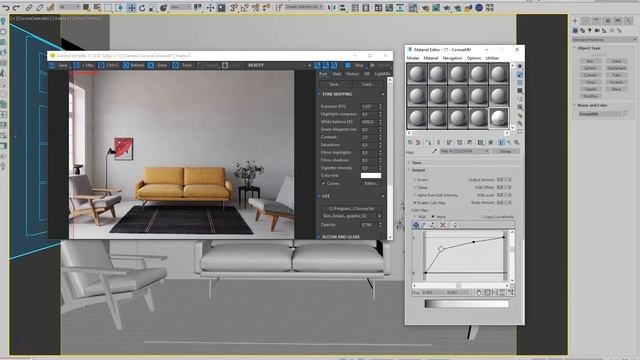The image size is (640, 360).
Task: Switch to the History tab in the frame buffer
Action: coord(352,74)
